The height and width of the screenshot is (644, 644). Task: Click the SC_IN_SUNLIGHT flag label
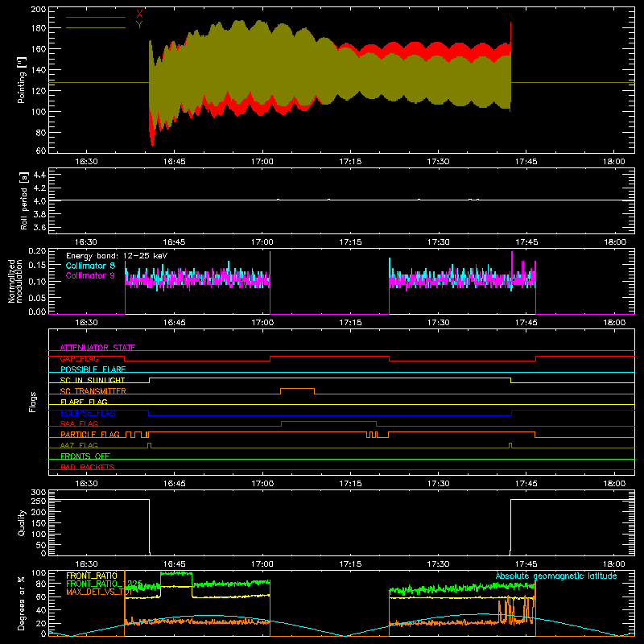pyautogui.click(x=93, y=380)
